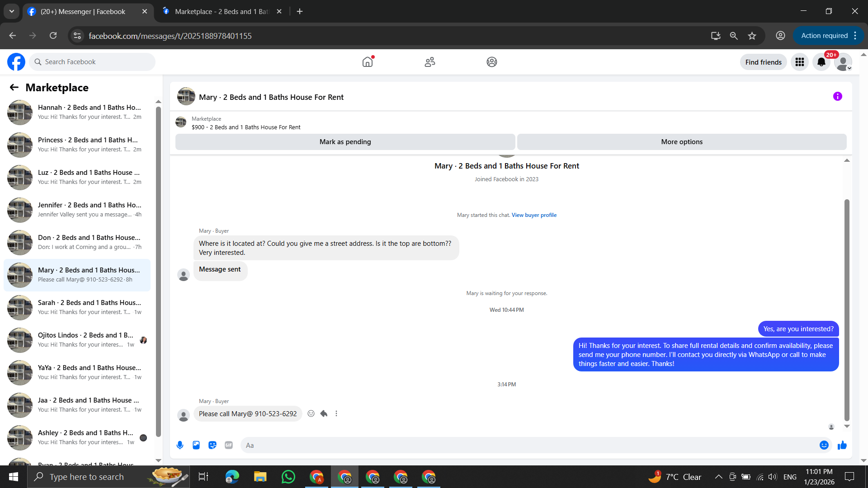Open Facebook apps grid menu
Screen dimensions: 868x488
pyautogui.click(x=799, y=62)
